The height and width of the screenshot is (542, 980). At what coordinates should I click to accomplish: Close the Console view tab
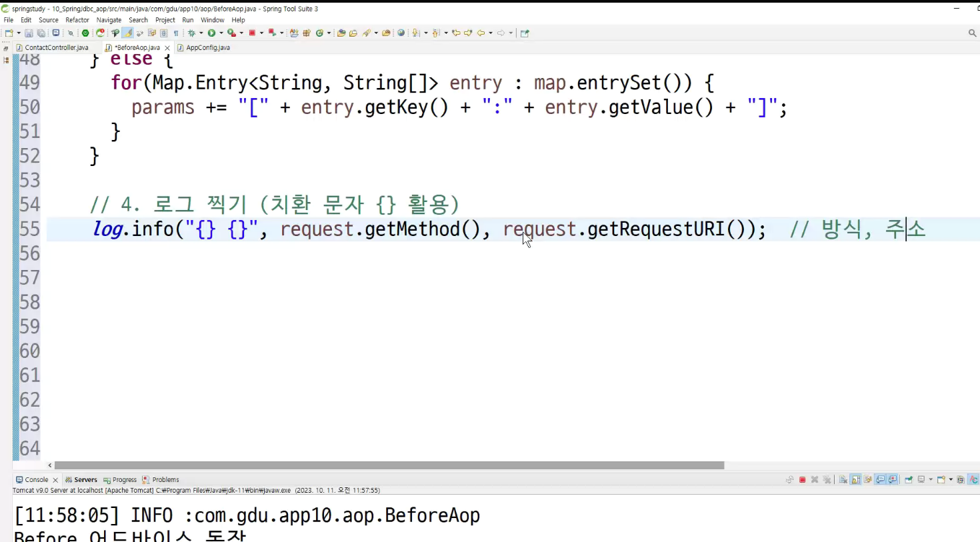[x=55, y=480]
